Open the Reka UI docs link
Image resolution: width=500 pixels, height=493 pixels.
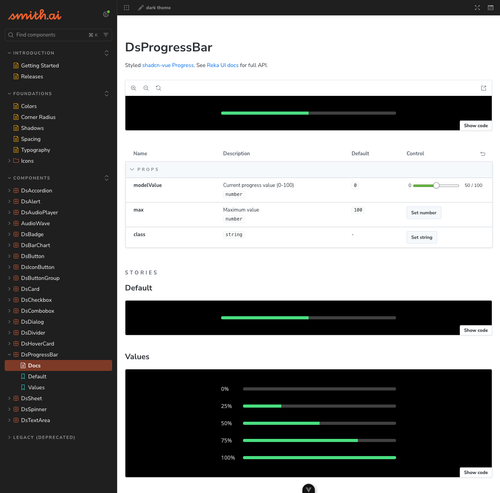tap(223, 65)
